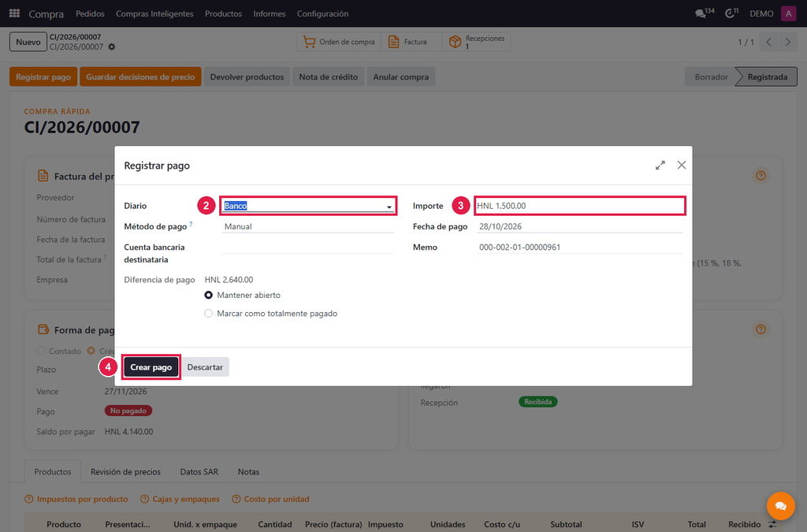
Task: Open the apps grid menu icon
Action: coord(14,13)
